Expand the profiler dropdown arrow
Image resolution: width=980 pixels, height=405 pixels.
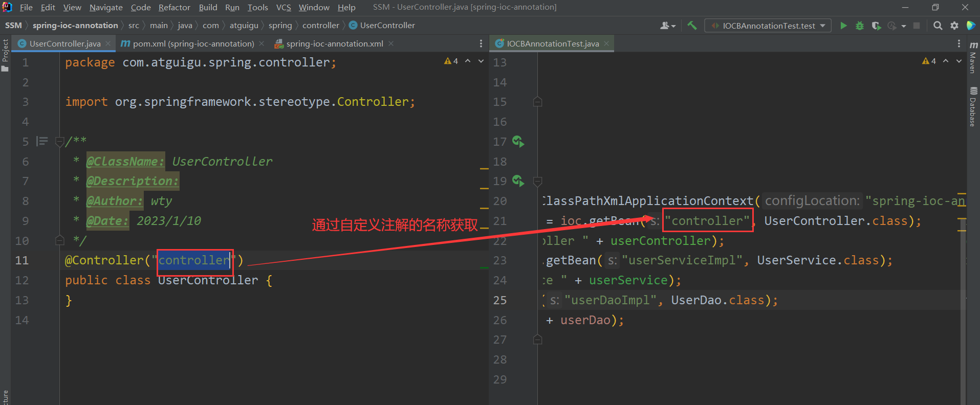point(904,26)
